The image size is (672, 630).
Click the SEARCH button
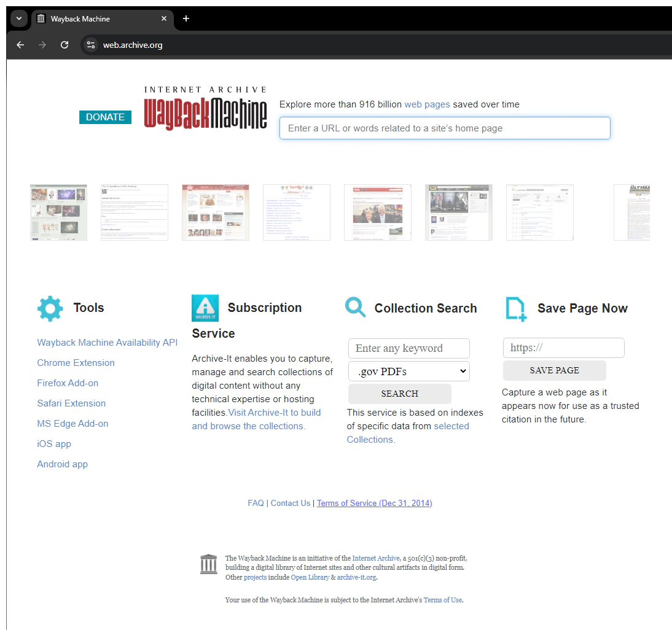[399, 394]
